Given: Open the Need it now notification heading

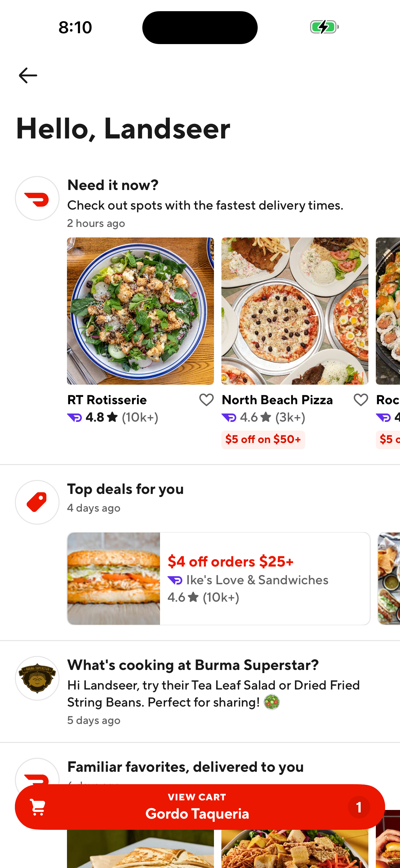Looking at the screenshot, I should click(113, 185).
